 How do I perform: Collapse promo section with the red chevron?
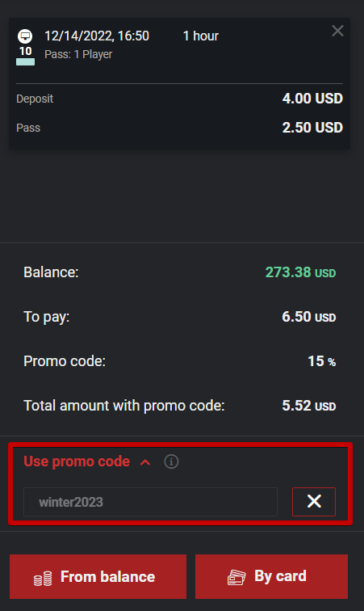tap(145, 462)
